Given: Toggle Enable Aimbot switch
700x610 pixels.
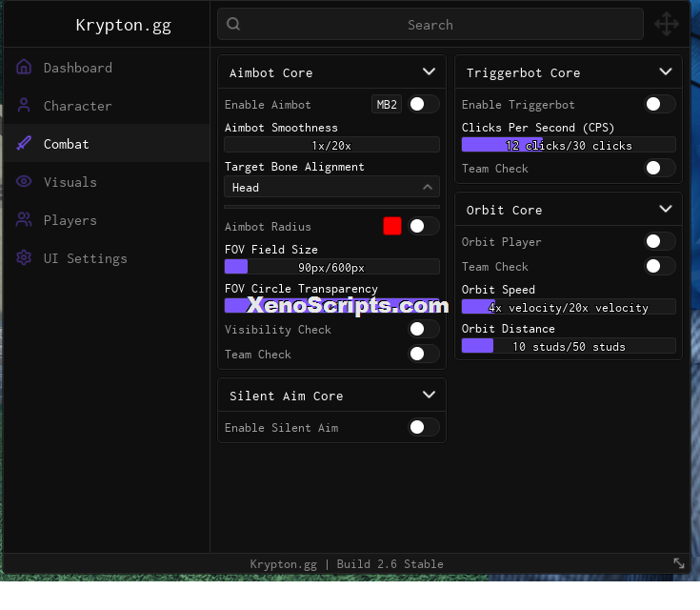Looking at the screenshot, I should (424, 104).
